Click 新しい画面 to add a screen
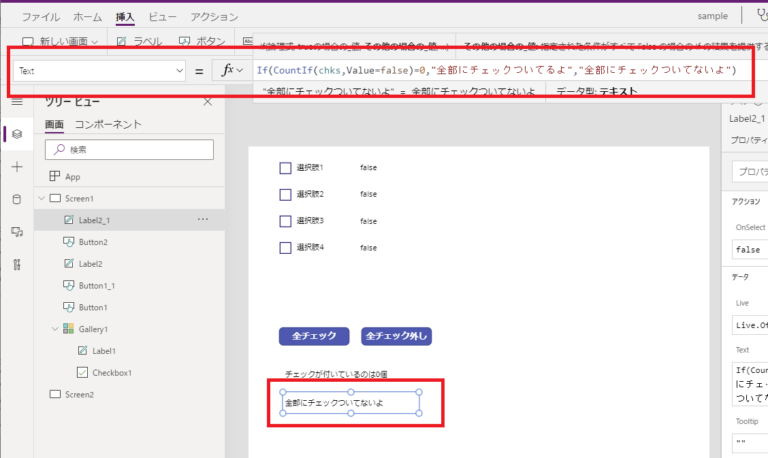Screen dimensions: 768x458 (60, 42)
